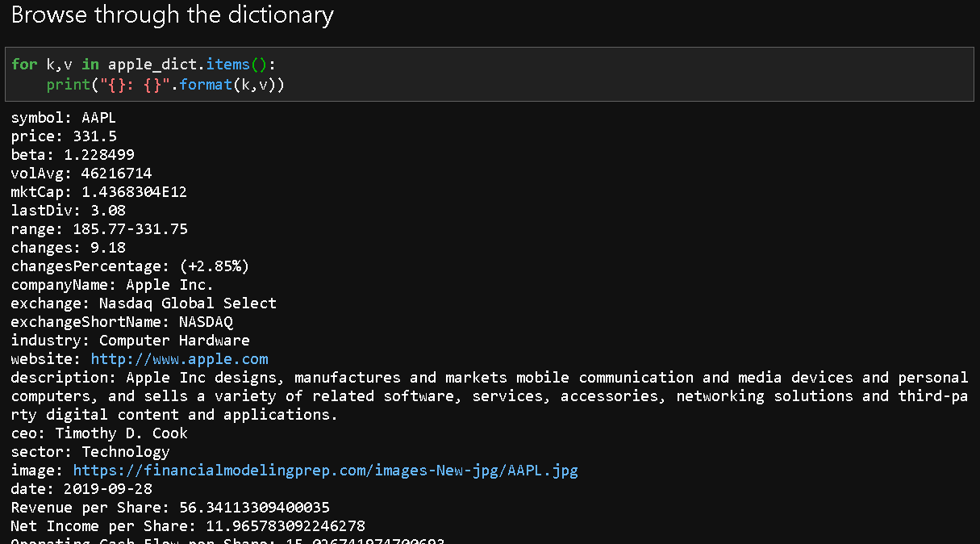This screenshot has height=544, width=980.
Task: Click the Apple Inc description paragraph
Action: point(489,396)
